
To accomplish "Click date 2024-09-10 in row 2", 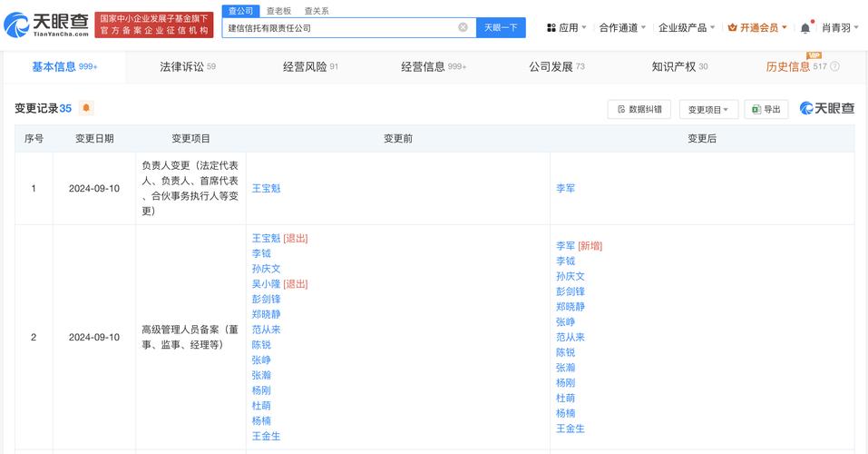I will 94,337.
